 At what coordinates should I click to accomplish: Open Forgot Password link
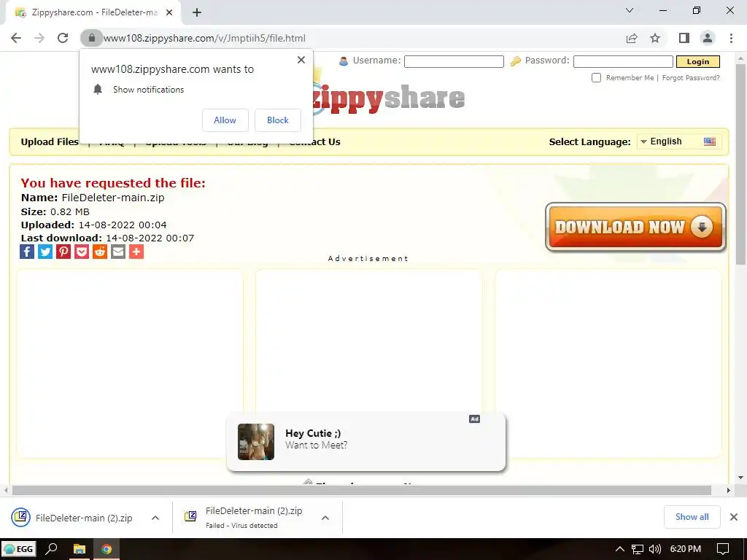[691, 77]
